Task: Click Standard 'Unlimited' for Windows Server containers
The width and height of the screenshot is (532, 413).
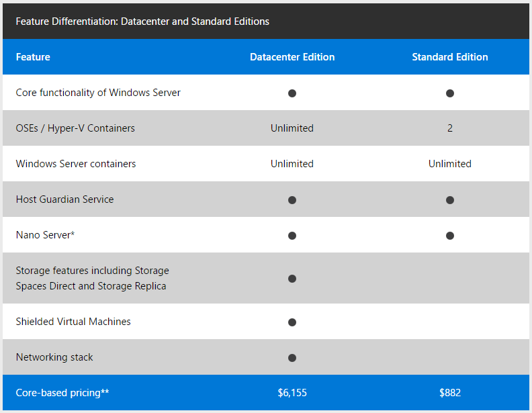Action: (450, 164)
